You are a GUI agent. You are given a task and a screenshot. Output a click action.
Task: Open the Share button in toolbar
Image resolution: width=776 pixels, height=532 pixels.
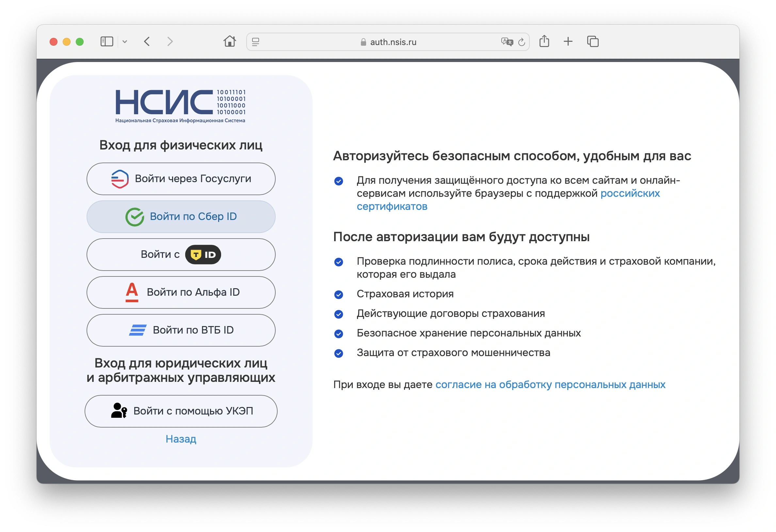tap(544, 41)
